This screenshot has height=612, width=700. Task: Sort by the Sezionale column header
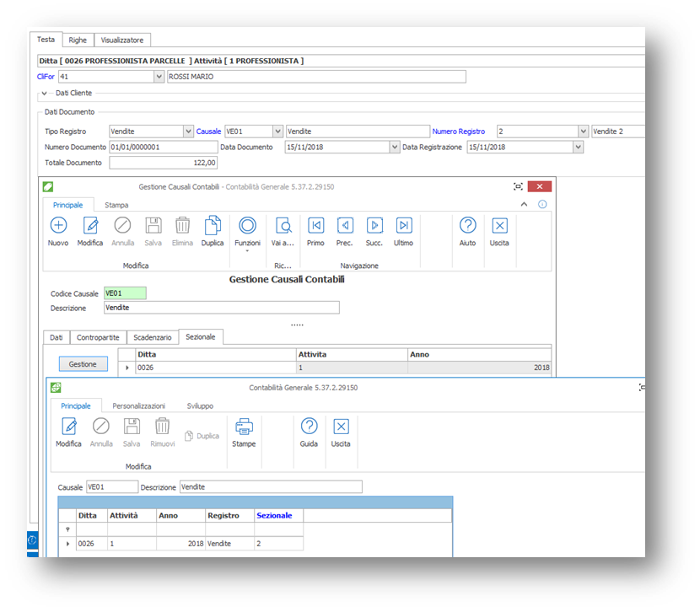[x=278, y=516]
